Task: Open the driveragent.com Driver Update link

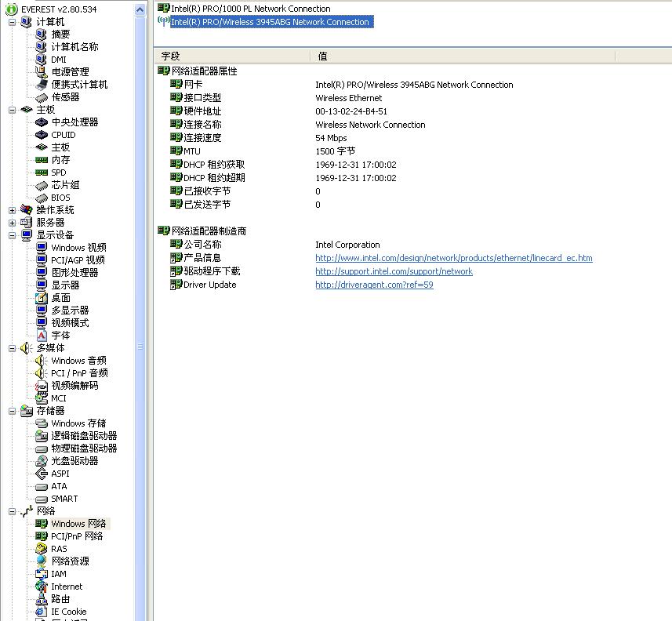Action: [x=374, y=285]
